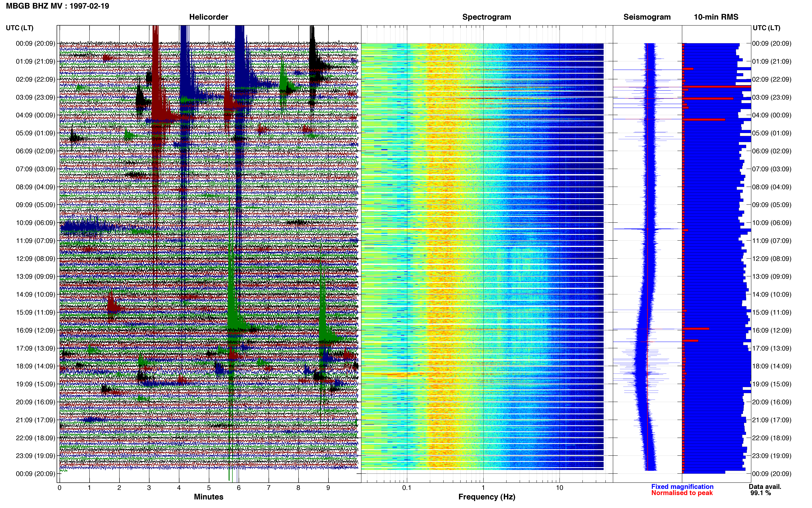Click the minute tick '9' on helicorder
The width and height of the screenshot is (812, 508).
coord(328,487)
